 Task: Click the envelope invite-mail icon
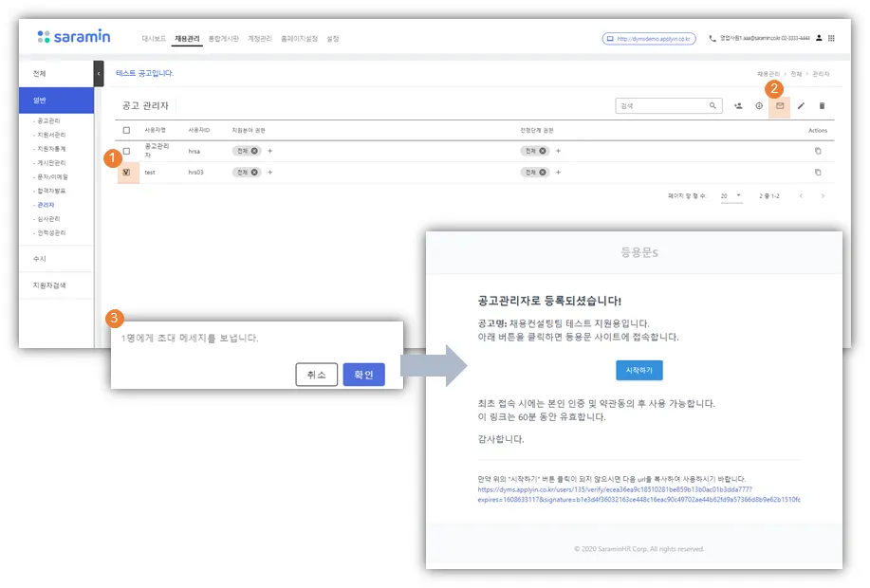pos(780,106)
